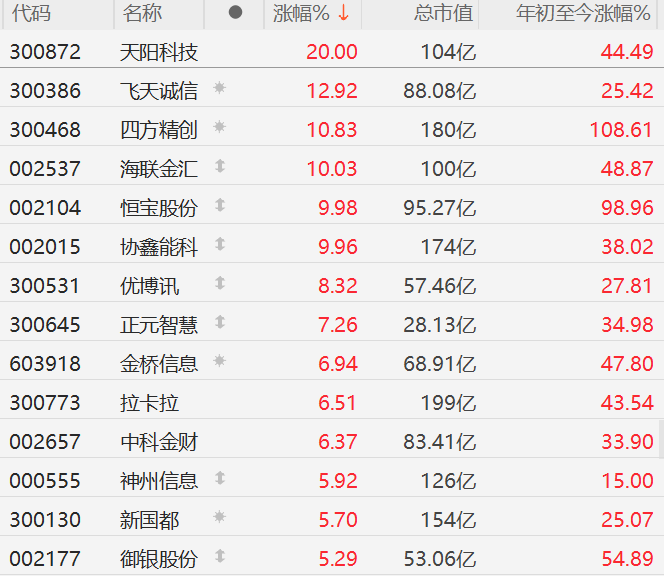Click the 15.00 year-to-date gain value
The width and height of the screenshot is (664, 576).
(x=627, y=481)
